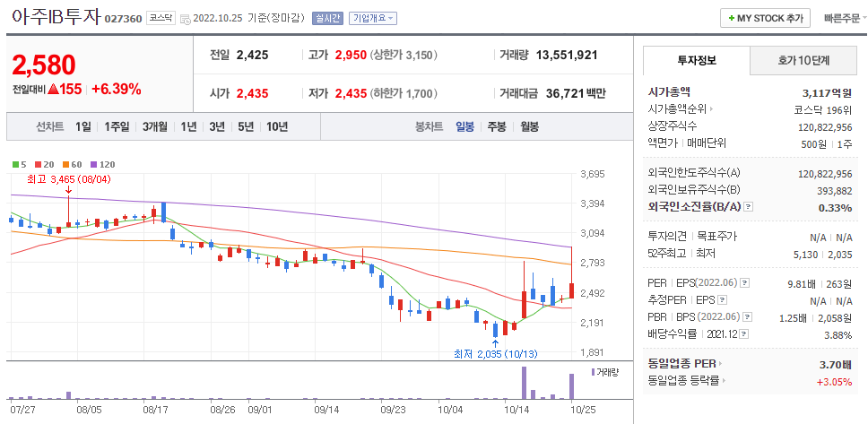Select the 일봉 candlestick chart

(x=465, y=126)
